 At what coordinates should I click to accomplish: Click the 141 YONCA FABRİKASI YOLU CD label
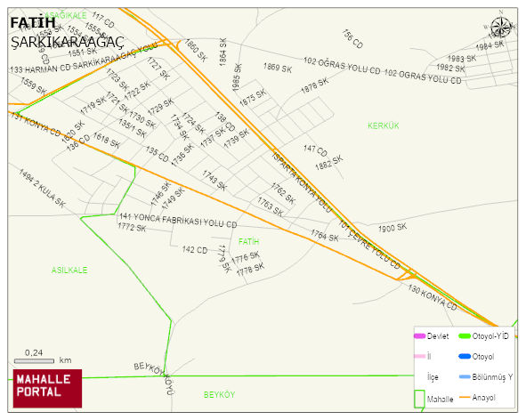178,220
